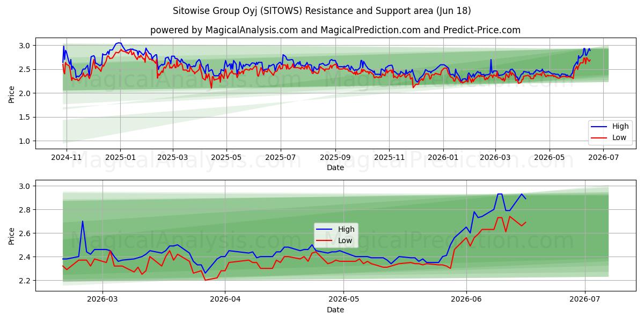The height and width of the screenshot is (322, 644).
Task: Click 'High' in the bottom chart legend
Action: pyautogui.click(x=346, y=229)
